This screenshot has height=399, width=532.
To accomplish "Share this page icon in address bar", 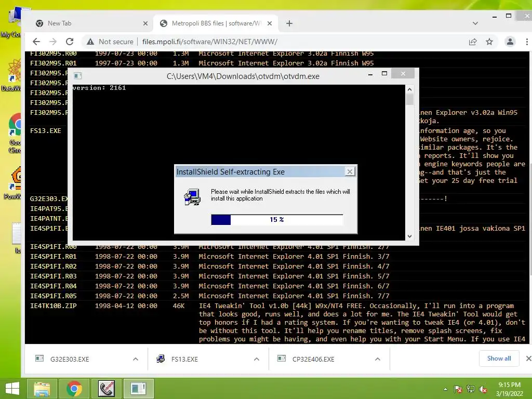I will [473, 42].
